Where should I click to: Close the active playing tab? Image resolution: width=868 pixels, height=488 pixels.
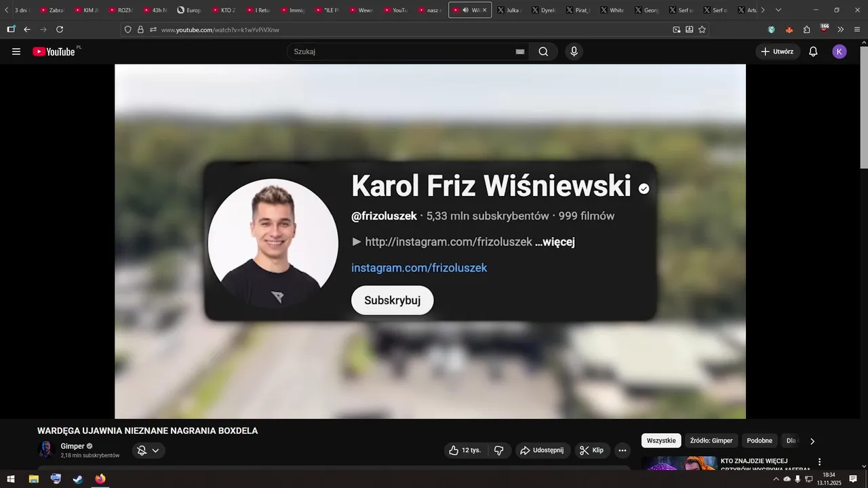click(x=484, y=10)
